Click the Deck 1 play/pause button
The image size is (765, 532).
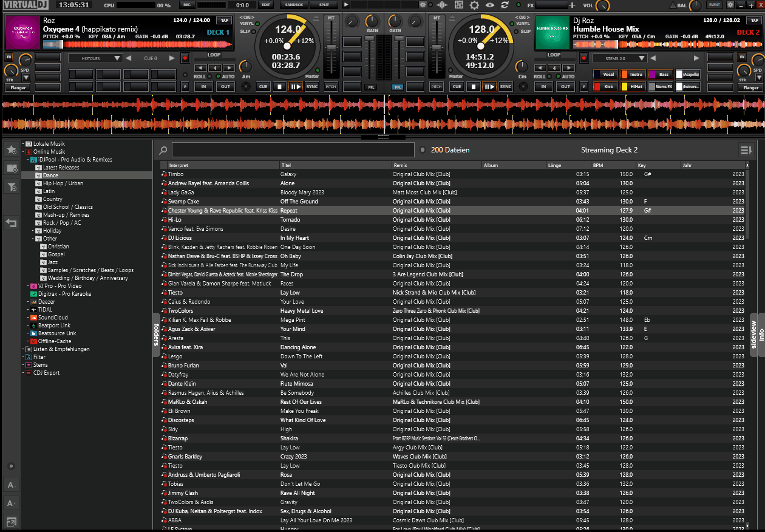(x=295, y=86)
